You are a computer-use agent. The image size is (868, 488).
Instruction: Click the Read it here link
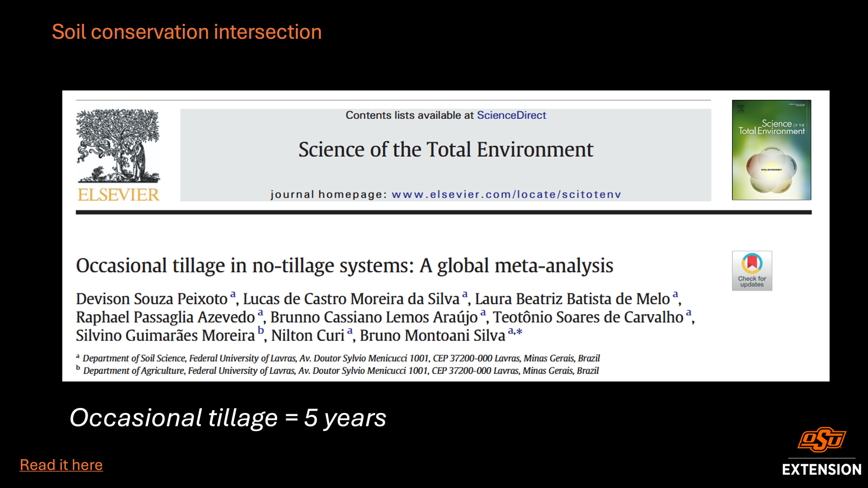pos(61,465)
